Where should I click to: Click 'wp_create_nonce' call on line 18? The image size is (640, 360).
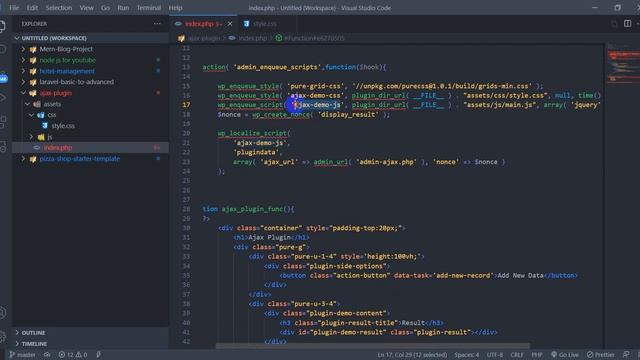[x=282, y=115]
